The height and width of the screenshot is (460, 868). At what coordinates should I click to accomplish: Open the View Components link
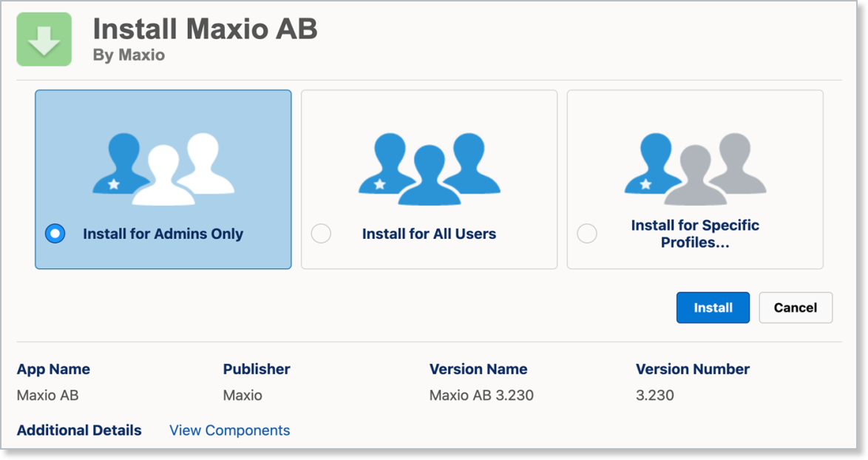click(x=230, y=430)
